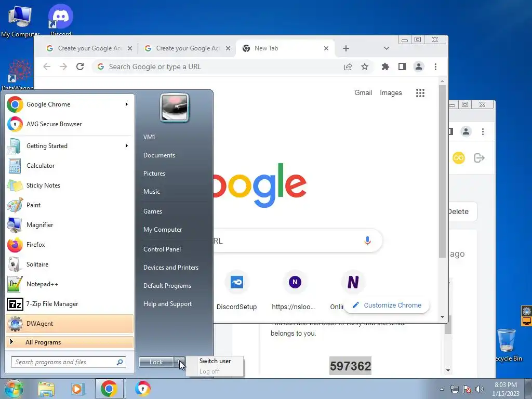Open Default Programs
532x399 pixels.
(x=167, y=286)
